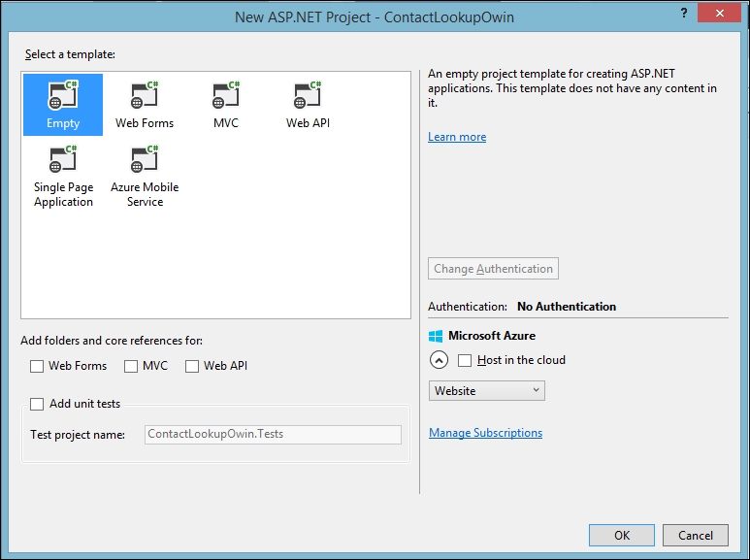This screenshot has width=750, height=560.
Task: Select the Web API template icon
Action: (308, 95)
